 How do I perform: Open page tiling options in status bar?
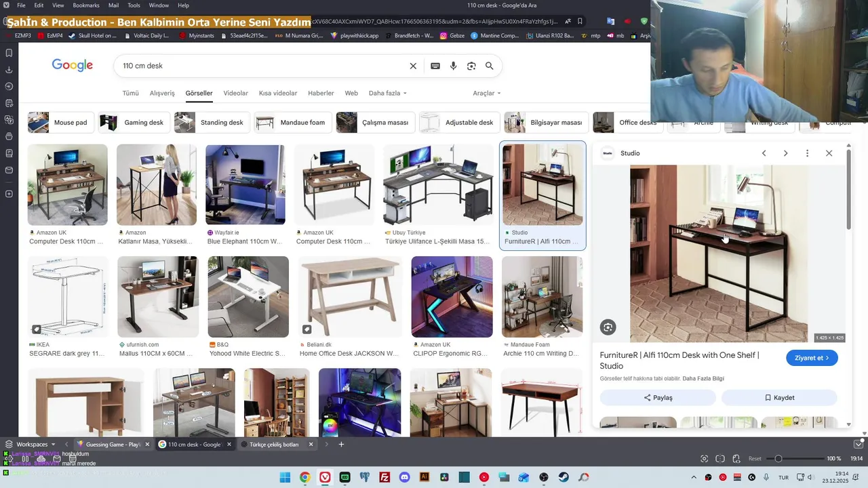pyautogui.click(x=720, y=459)
